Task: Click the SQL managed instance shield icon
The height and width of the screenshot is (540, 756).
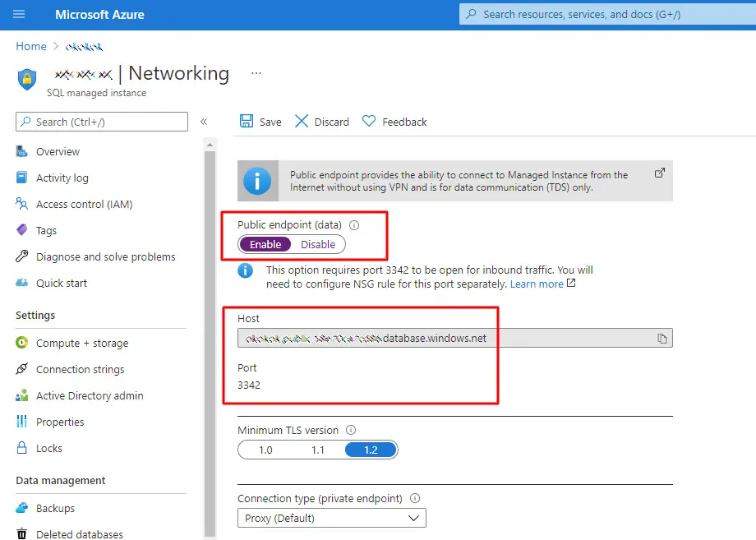Action: pos(27,79)
